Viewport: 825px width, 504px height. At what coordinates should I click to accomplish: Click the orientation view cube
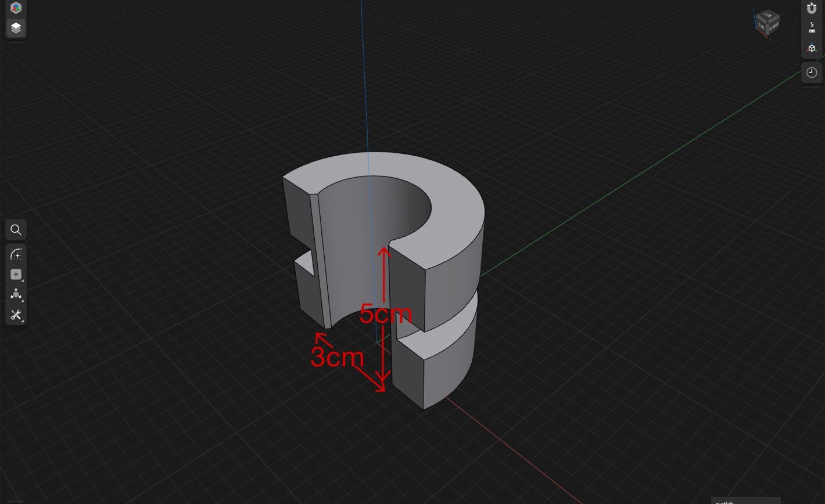tap(767, 24)
